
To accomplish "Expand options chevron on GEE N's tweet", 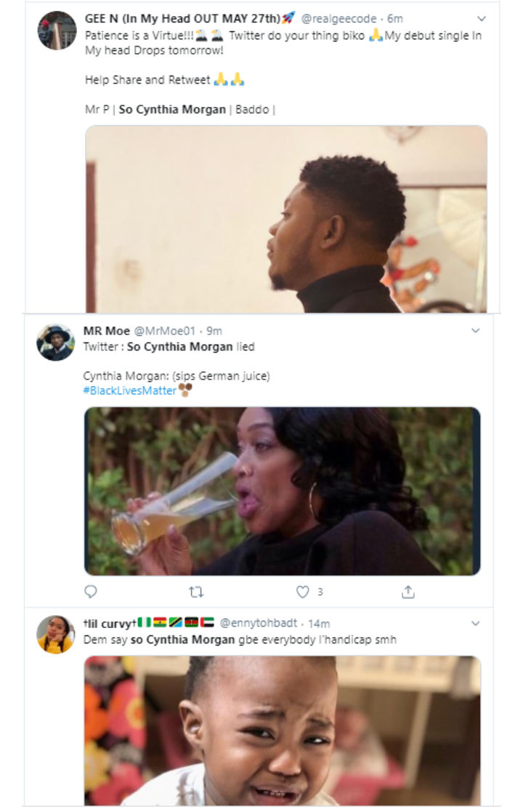I will (482, 18).
